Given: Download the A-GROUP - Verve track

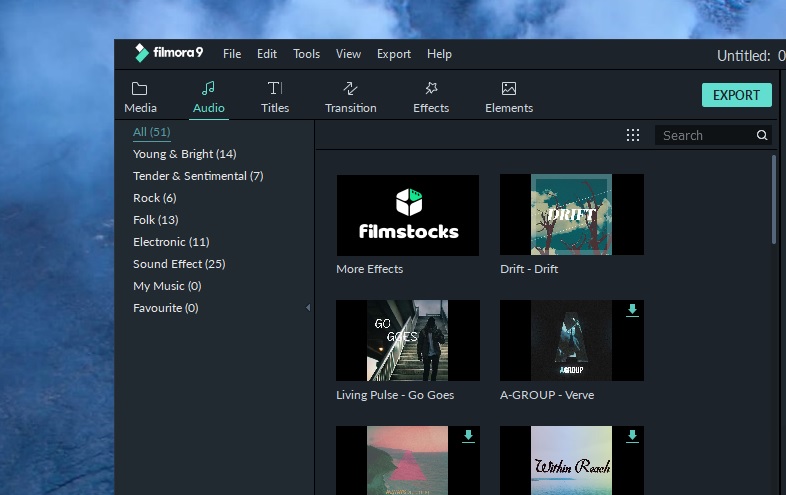Looking at the screenshot, I should pyautogui.click(x=632, y=310).
